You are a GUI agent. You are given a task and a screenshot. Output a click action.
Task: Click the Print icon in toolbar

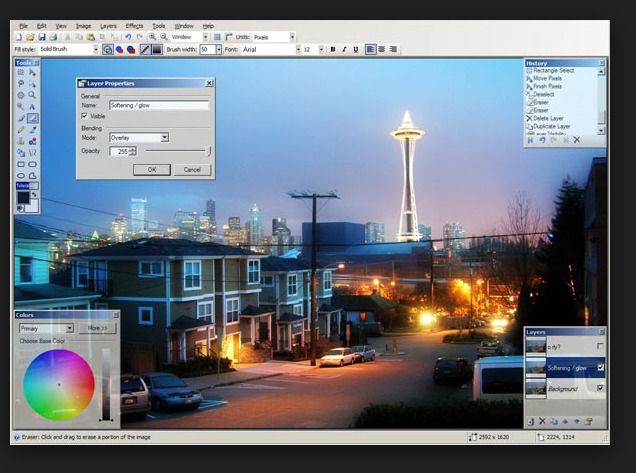tap(53, 37)
